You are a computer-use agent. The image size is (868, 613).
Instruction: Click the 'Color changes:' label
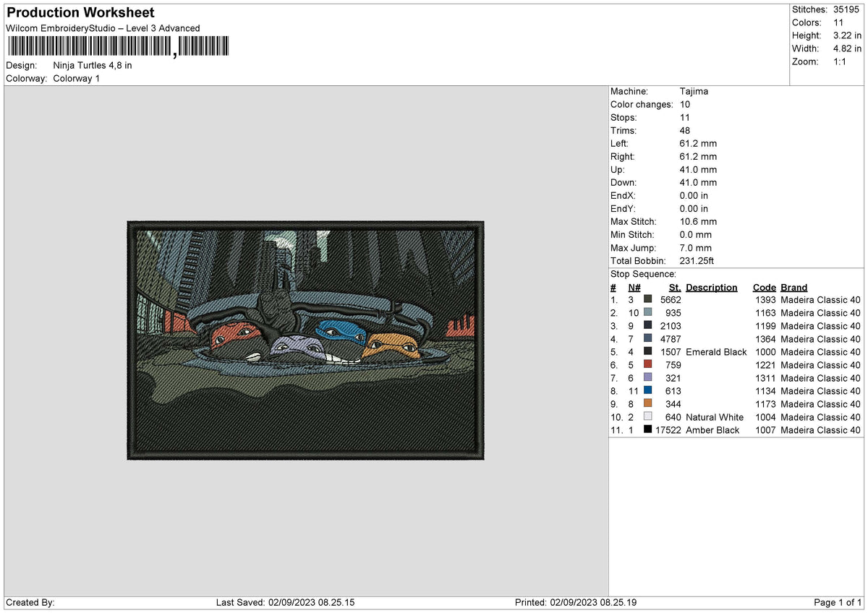[x=642, y=104]
